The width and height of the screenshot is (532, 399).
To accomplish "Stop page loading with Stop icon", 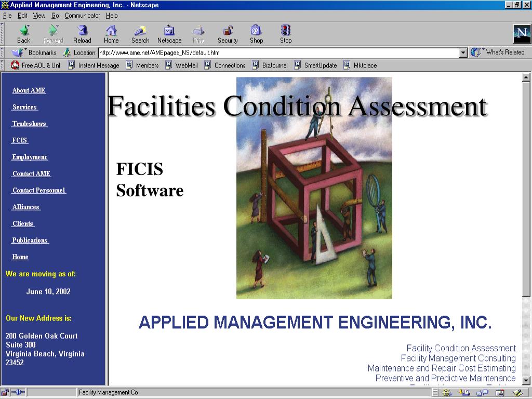I will (x=286, y=31).
